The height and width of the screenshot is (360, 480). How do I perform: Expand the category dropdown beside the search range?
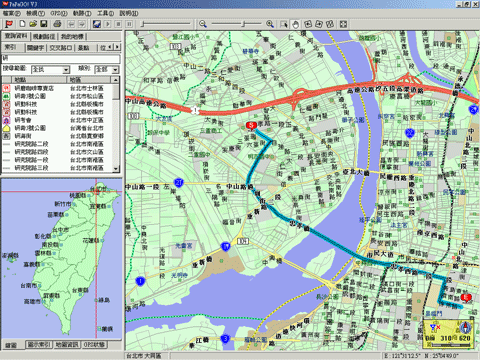pyautogui.click(x=115, y=70)
